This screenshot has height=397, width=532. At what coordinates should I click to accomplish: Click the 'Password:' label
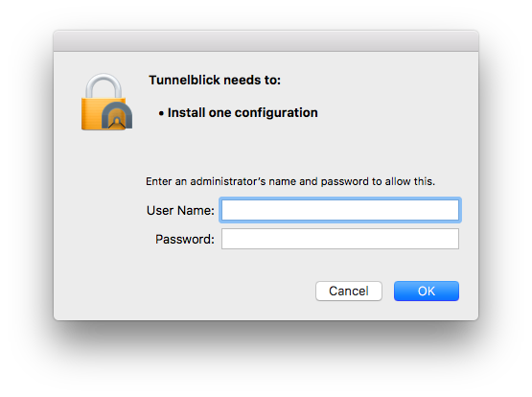[x=185, y=239]
